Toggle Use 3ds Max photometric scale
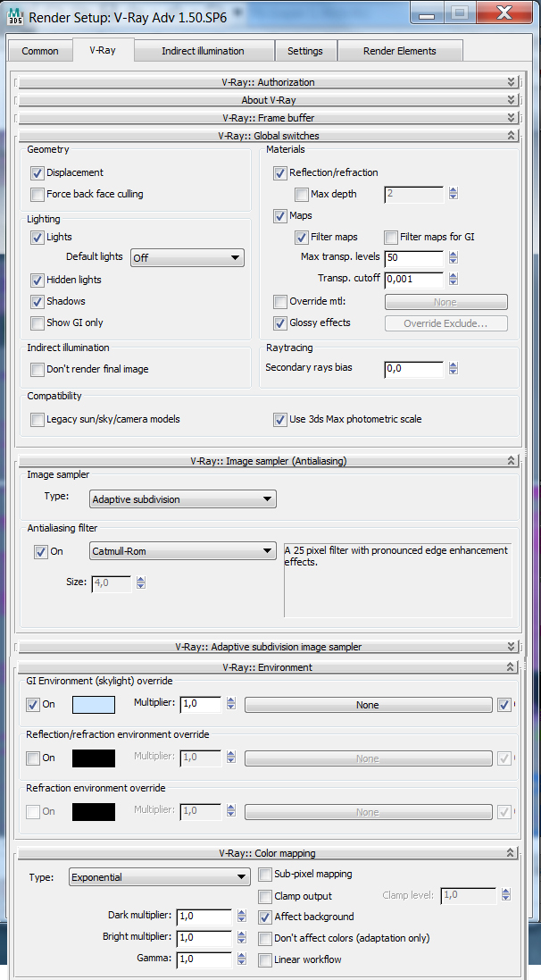 click(x=279, y=419)
